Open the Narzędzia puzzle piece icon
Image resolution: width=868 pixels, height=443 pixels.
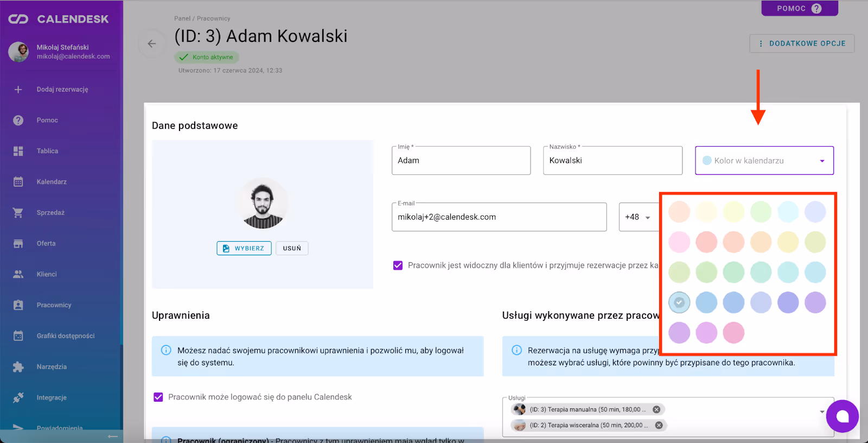18,367
